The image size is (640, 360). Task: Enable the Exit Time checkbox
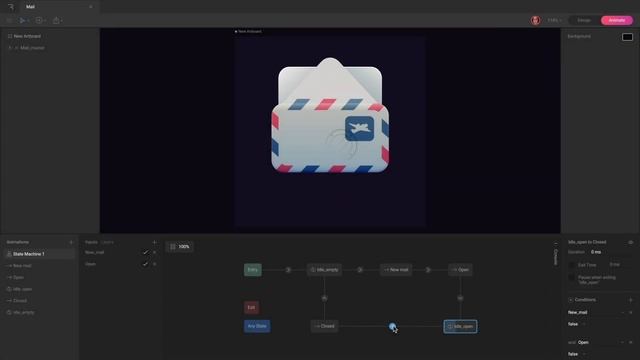(x=572, y=265)
